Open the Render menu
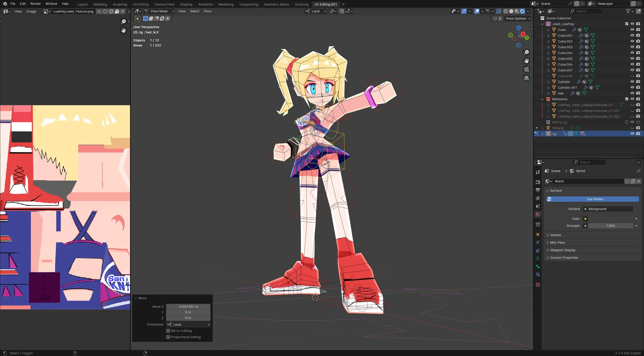Screen dimensions: 644x356 pos(35,4)
